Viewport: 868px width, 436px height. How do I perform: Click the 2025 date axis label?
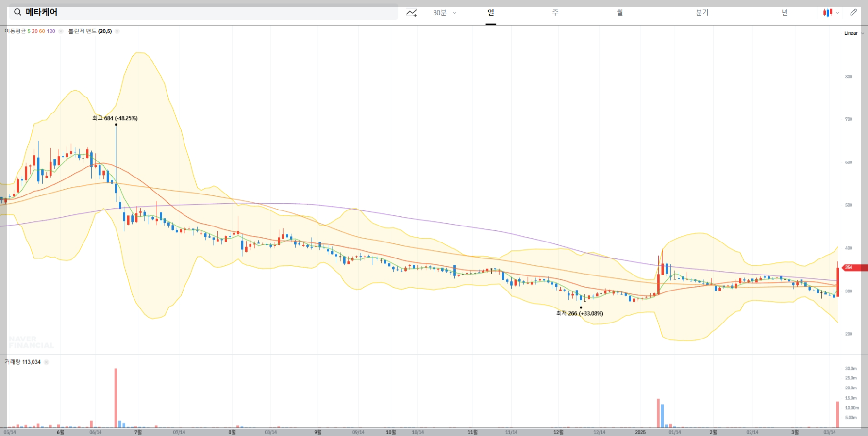640,432
